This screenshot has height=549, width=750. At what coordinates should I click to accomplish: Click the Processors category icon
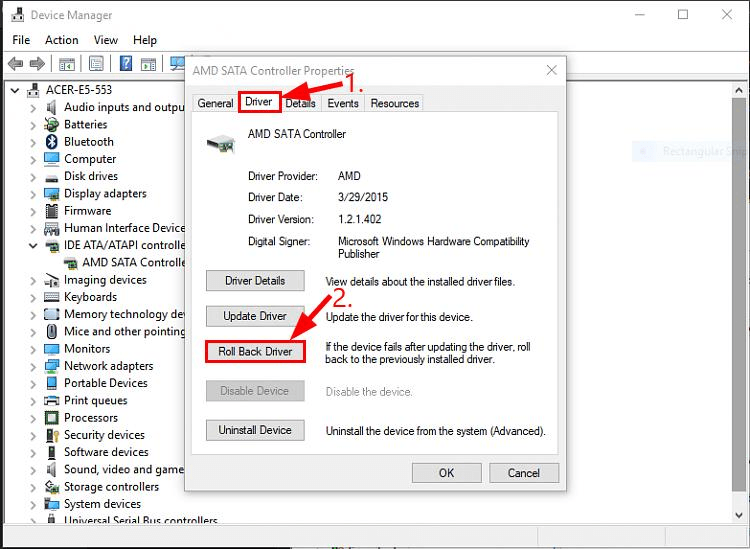[52, 418]
